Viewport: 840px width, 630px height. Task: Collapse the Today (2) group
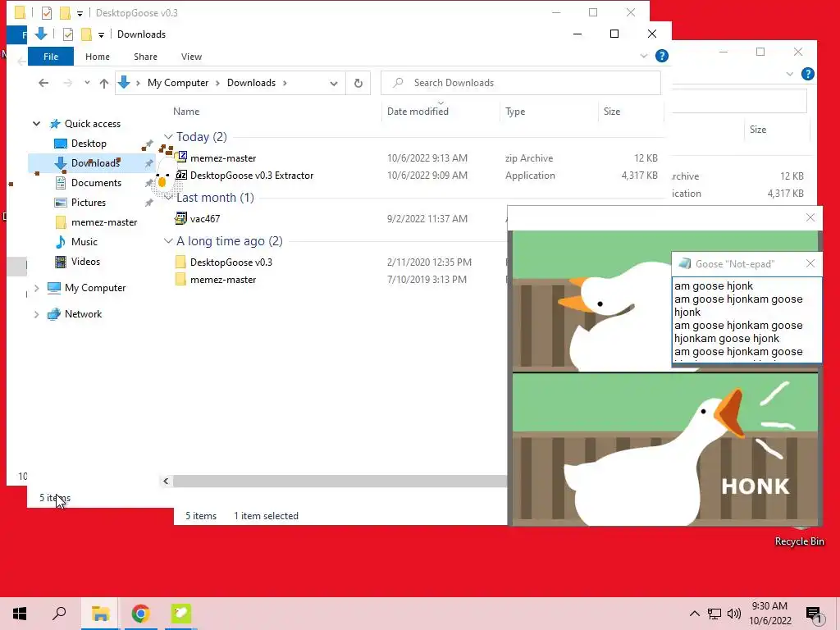coord(168,137)
